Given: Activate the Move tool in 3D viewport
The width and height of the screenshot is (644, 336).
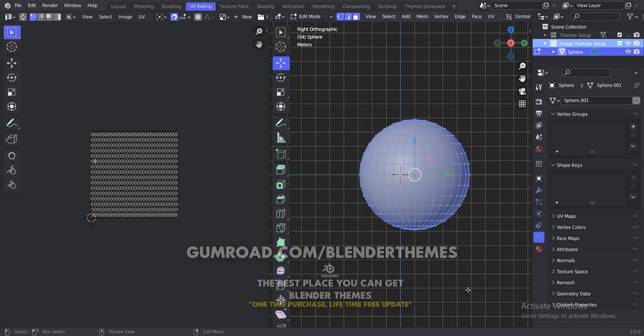Looking at the screenshot, I should click(281, 63).
